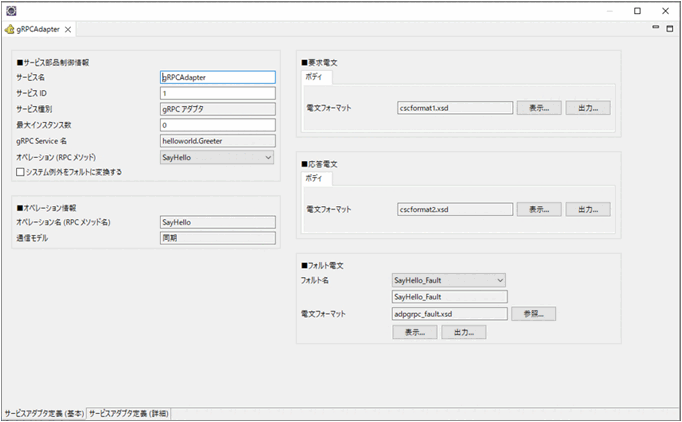This screenshot has width=682, height=422.
Task: Switch to サービスアダプタ定義 (基本) tab
Action: (44, 412)
